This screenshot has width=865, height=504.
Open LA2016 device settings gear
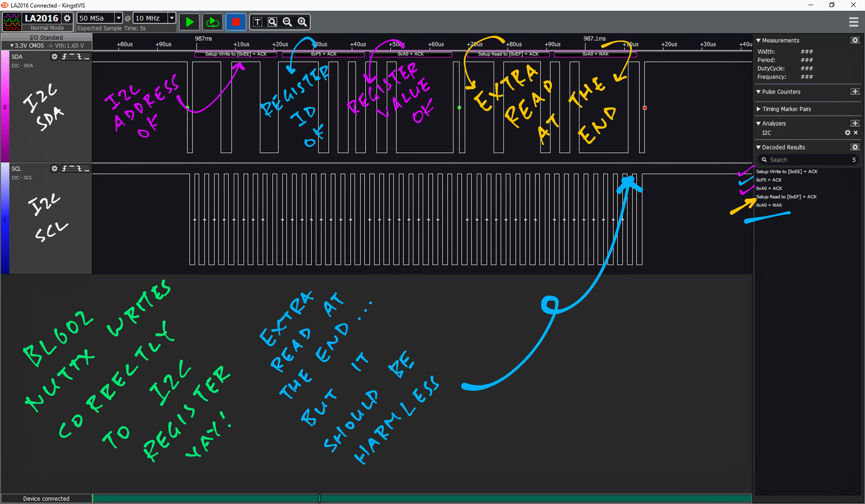[x=67, y=18]
